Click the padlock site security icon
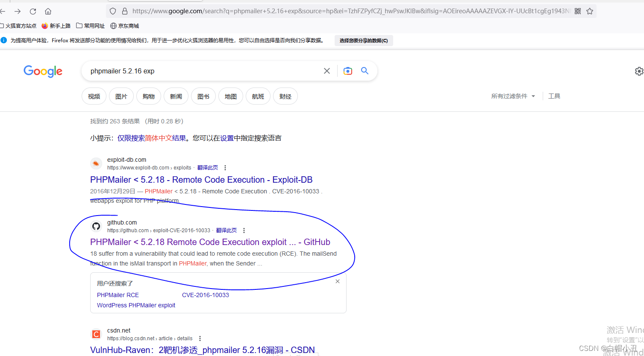This screenshot has width=644, height=356. [125, 11]
